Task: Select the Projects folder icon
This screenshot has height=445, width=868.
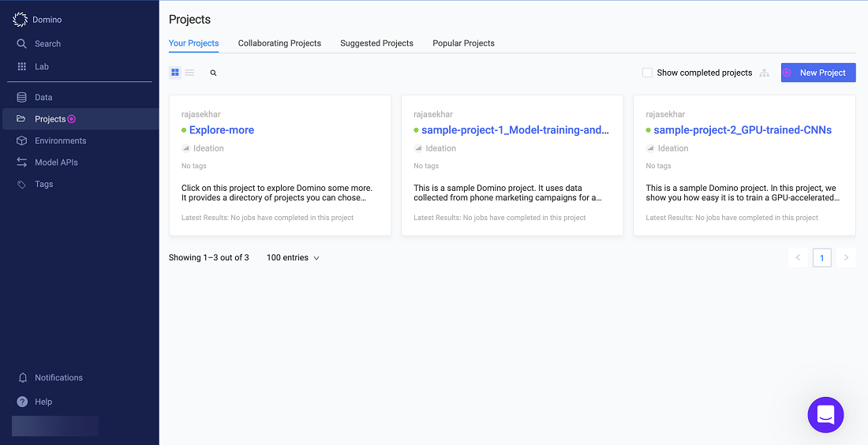Action: (21, 119)
